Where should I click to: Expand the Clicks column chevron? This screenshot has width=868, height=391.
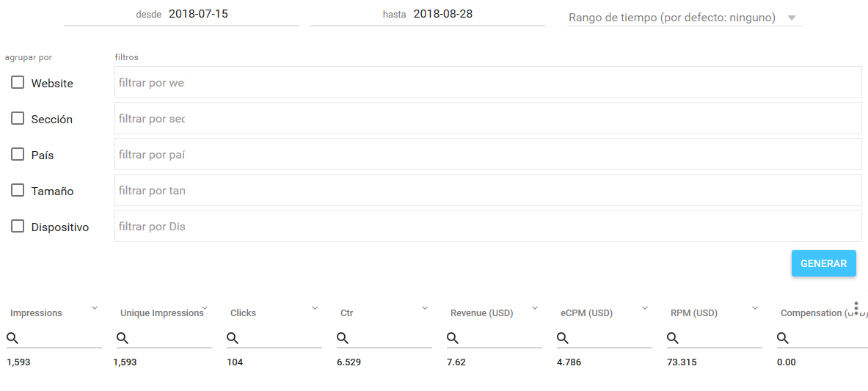coord(315,308)
